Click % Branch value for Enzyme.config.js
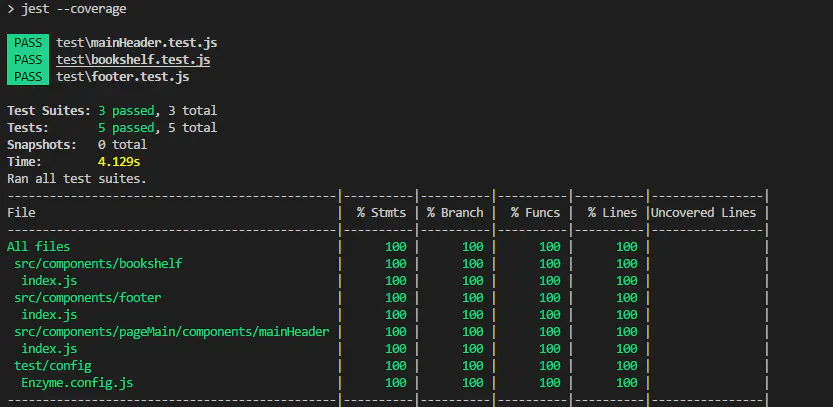The image size is (833, 407). pyautogui.click(x=473, y=383)
